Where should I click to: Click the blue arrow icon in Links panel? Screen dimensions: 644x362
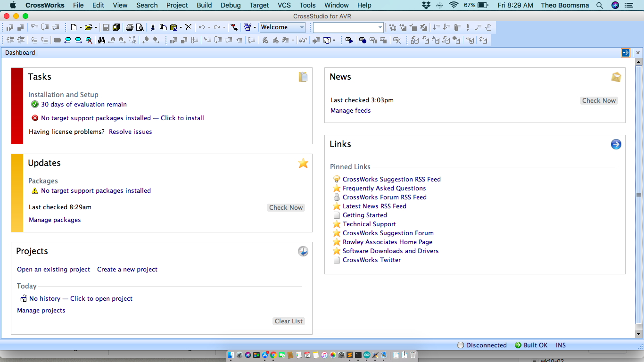tap(616, 144)
